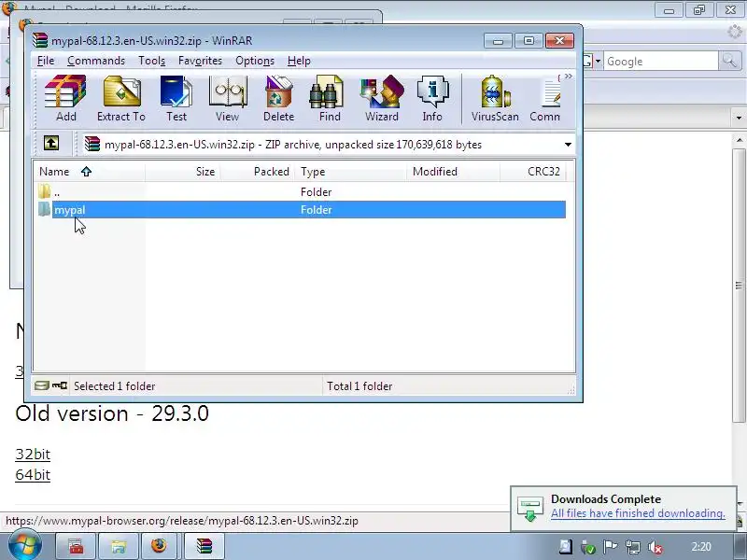Click the WinRAR taskbar button
The image size is (747, 560).
tap(204, 547)
